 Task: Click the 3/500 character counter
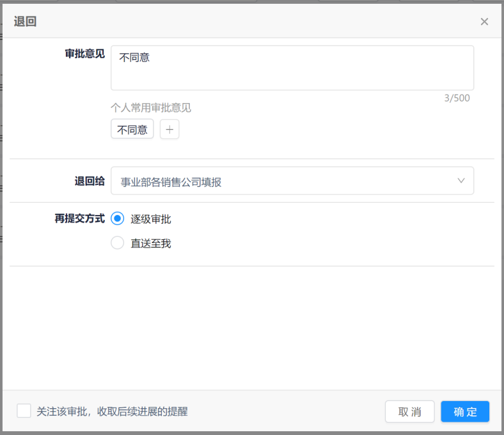(457, 98)
